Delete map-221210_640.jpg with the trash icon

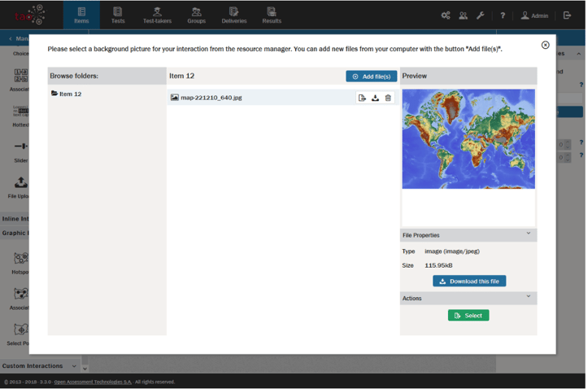[x=388, y=98]
